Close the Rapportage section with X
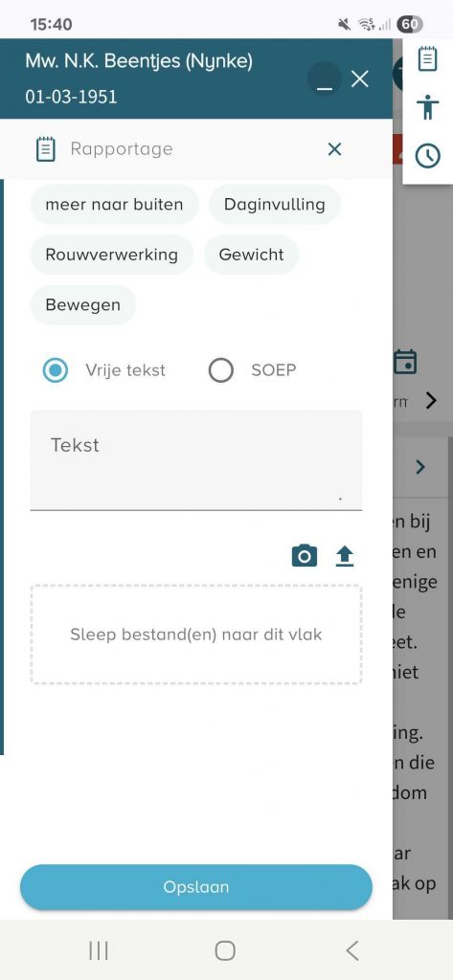The width and height of the screenshot is (453, 980). 335,149
